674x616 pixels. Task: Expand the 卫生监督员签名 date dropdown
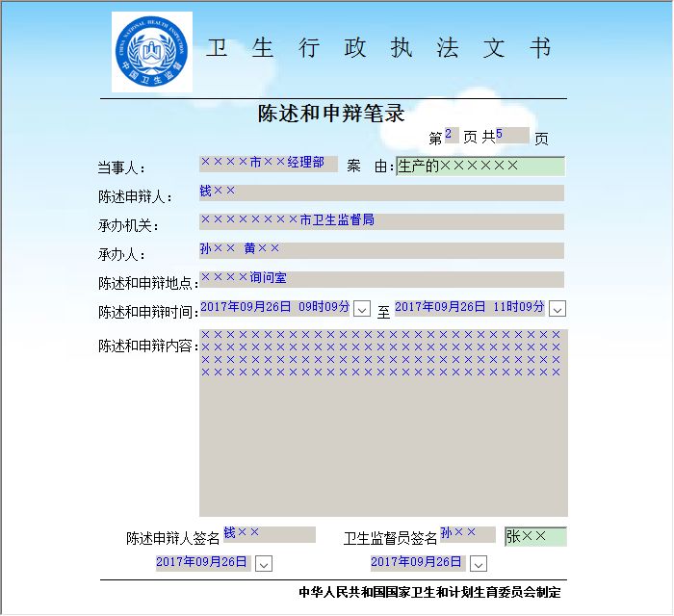pyautogui.click(x=479, y=564)
